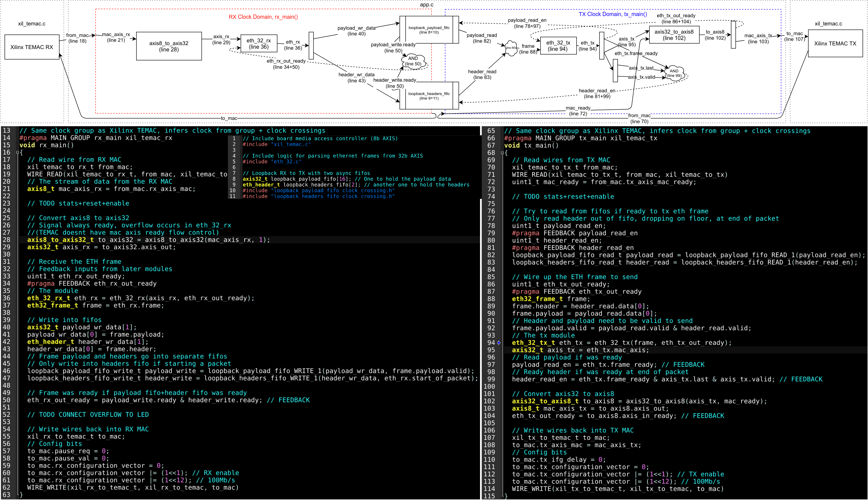Screen dimensions: 868x500
Task: Collapse the tx_main function fold marker
Action: point(502,153)
